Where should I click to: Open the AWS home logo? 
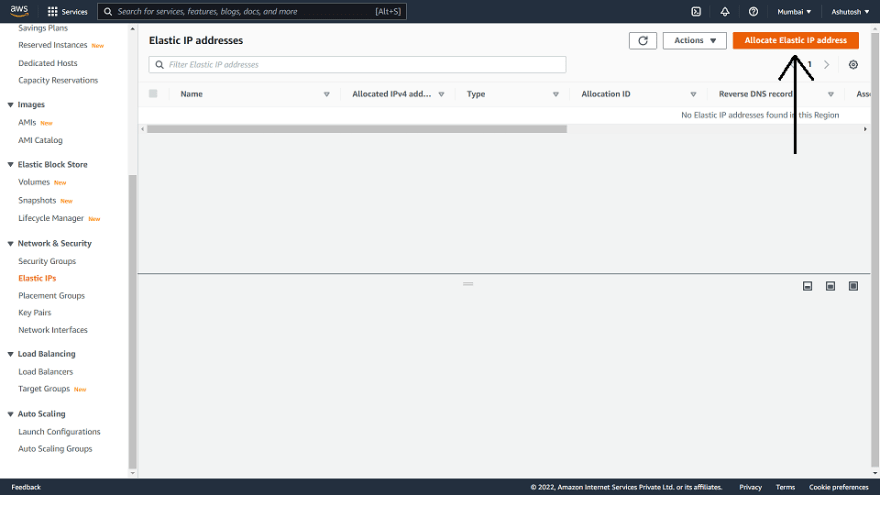click(19, 11)
